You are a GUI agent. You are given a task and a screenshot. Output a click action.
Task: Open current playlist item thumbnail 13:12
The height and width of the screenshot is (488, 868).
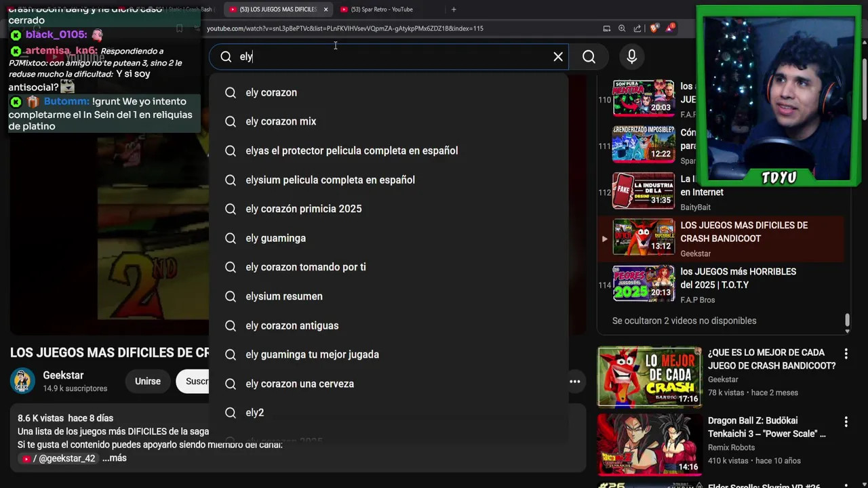tap(644, 237)
